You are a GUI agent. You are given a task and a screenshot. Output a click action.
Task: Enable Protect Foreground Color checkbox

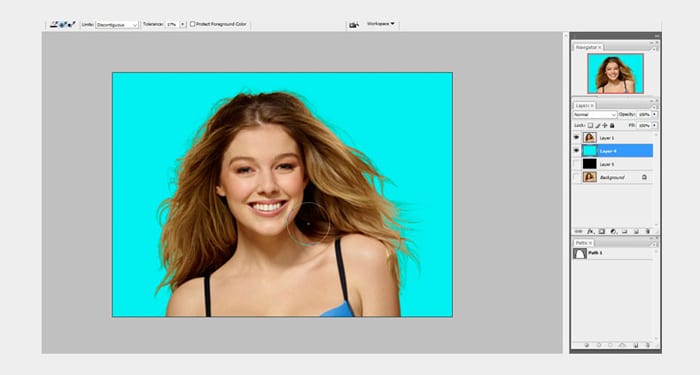[192, 24]
